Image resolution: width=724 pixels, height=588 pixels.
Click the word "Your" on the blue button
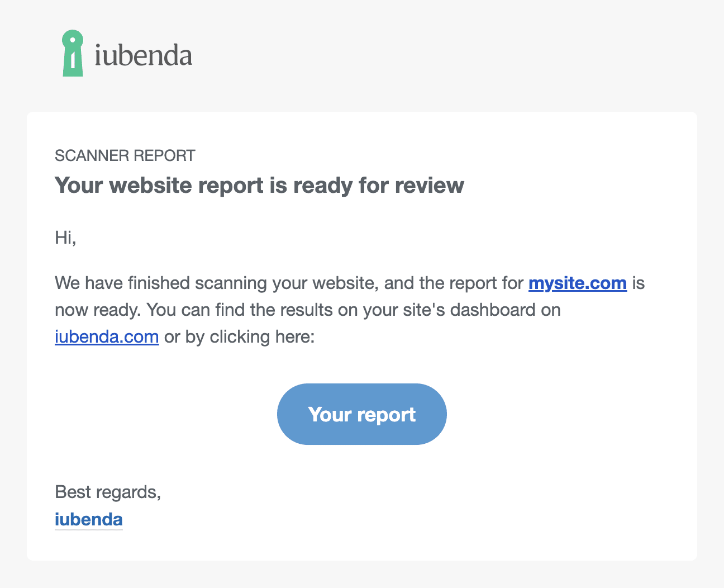[x=329, y=415]
